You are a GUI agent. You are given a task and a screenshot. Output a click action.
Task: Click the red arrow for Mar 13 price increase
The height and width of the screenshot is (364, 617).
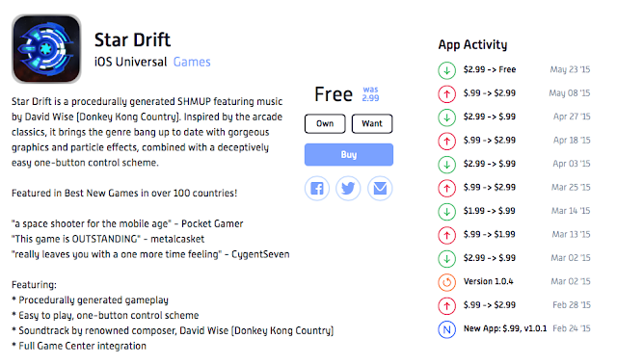click(446, 235)
